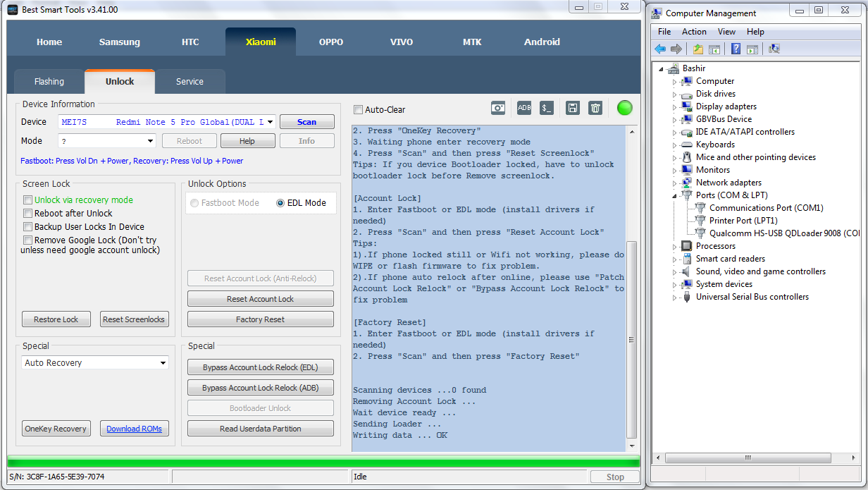Click the Factory Reset button
The height and width of the screenshot is (490, 868).
click(261, 319)
